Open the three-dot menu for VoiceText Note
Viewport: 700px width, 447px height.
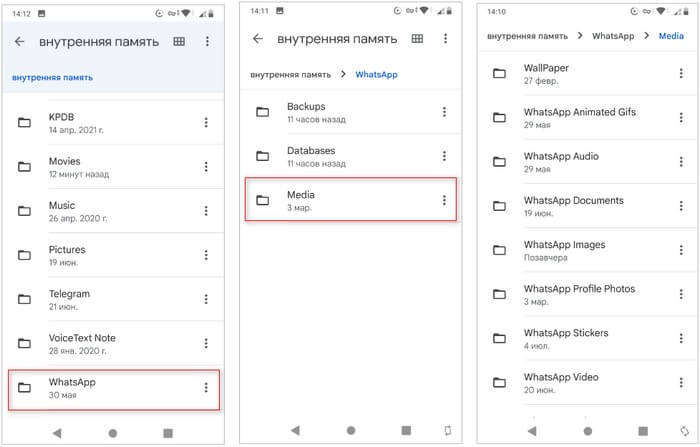click(206, 343)
